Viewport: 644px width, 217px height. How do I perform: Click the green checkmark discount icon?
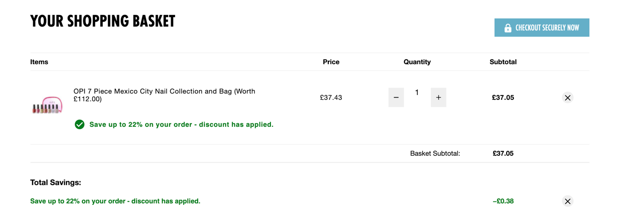click(x=80, y=124)
